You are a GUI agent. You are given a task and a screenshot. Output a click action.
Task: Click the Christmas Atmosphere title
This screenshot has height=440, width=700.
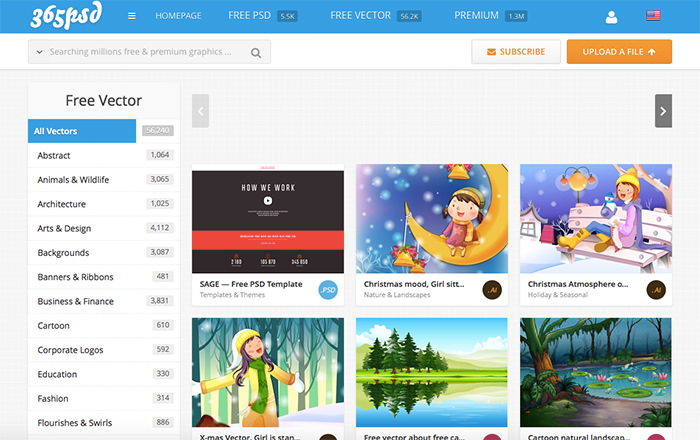(578, 284)
